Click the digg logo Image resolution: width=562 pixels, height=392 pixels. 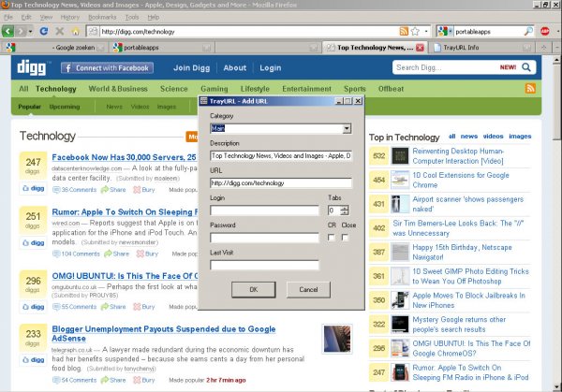pyautogui.click(x=32, y=67)
